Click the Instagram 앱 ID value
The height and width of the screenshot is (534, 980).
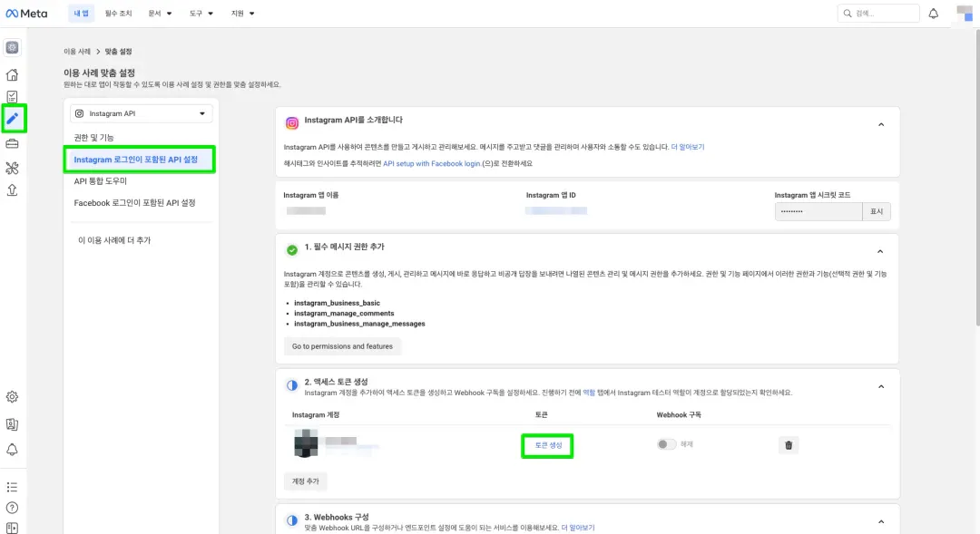coord(555,211)
